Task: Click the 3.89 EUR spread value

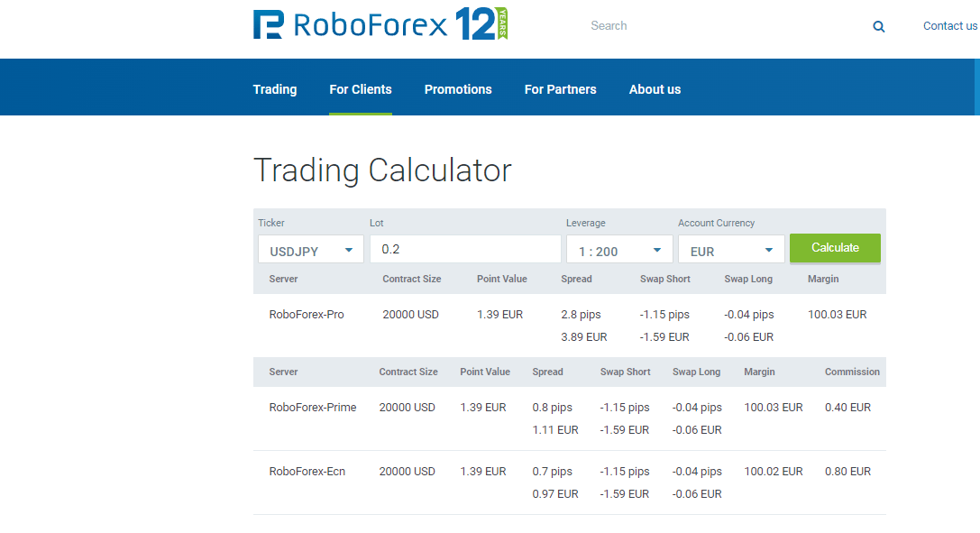Action: pyautogui.click(x=583, y=336)
